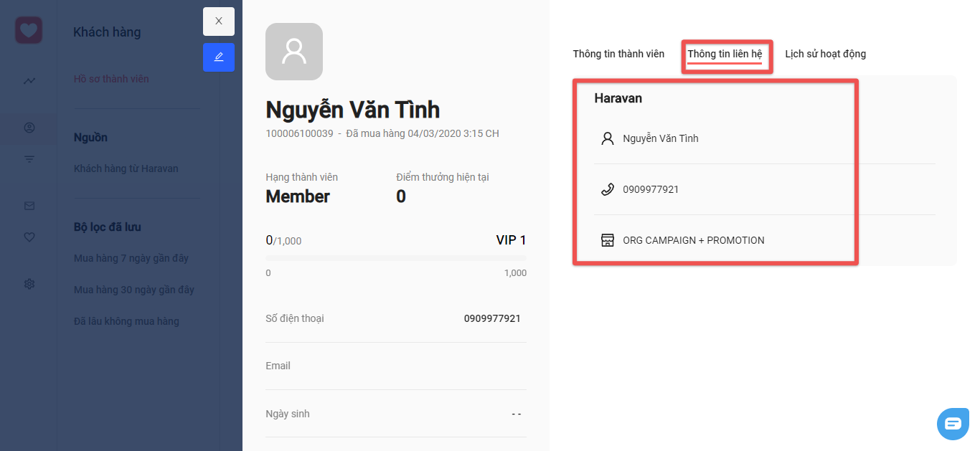Open the analytics chart icon in sidebar
Image resolution: width=980 pixels, height=451 pixels.
pos(29,81)
